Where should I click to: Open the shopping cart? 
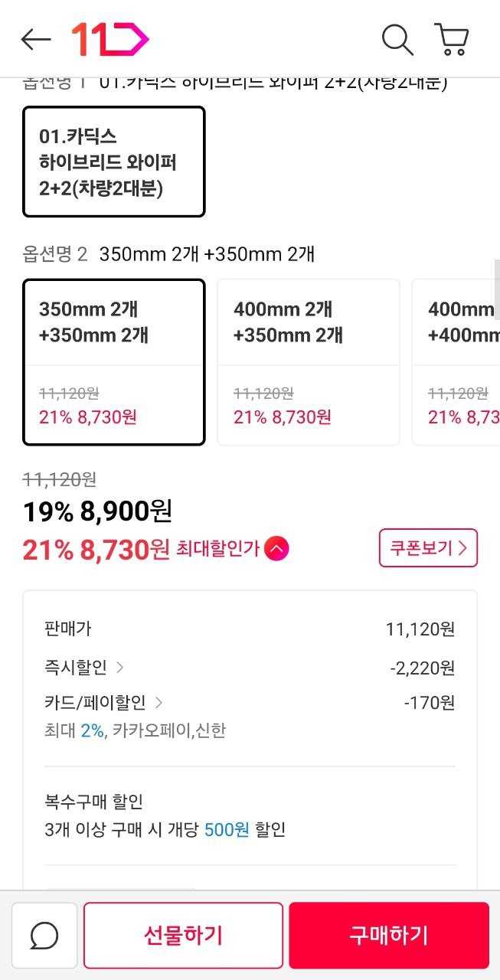coord(452,40)
